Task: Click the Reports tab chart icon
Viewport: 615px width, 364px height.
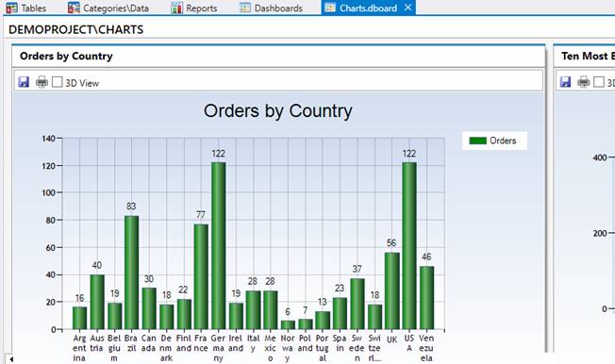Action: [177, 8]
